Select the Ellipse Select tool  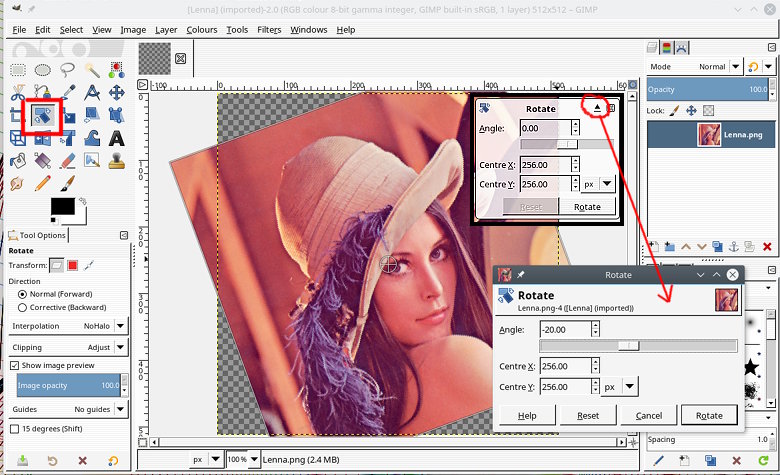pos(43,70)
